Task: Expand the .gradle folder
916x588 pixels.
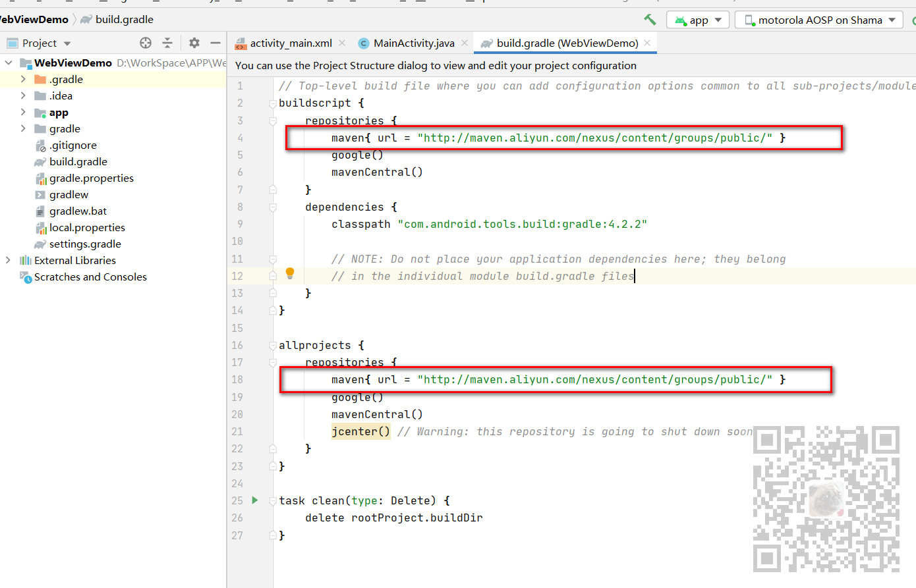Action: click(x=23, y=79)
